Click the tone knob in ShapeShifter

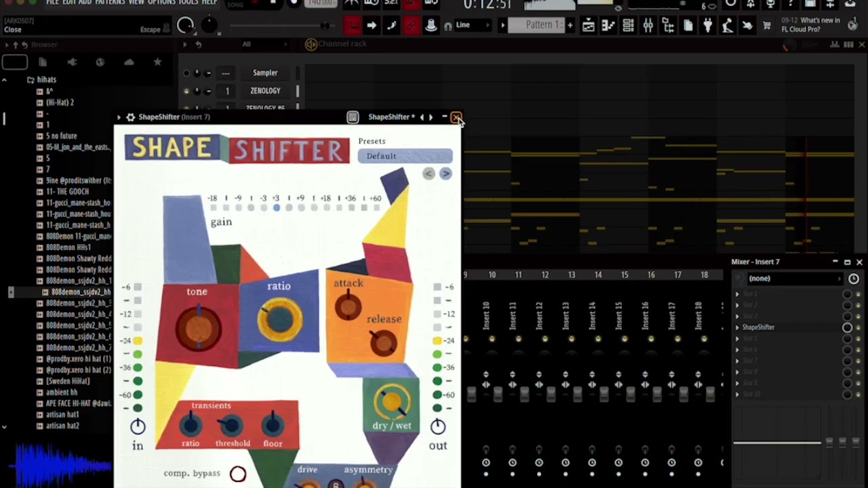click(x=199, y=329)
